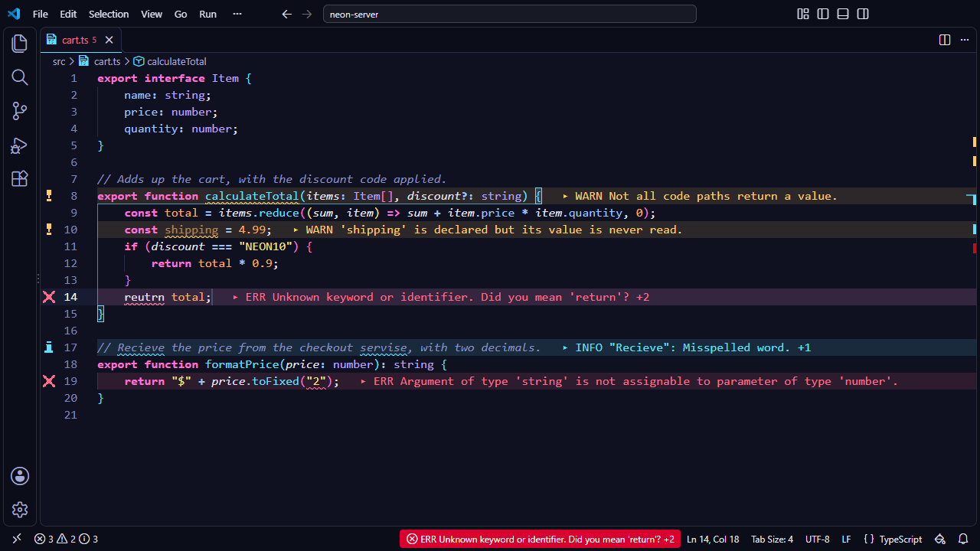
Task: Open the Edit menu
Action: click(x=68, y=14)
